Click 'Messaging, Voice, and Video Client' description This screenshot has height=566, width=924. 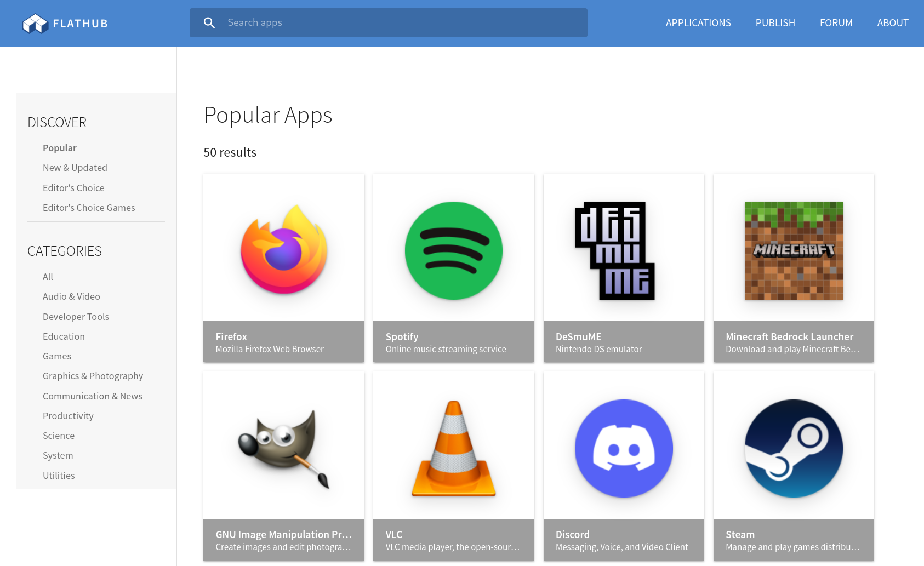pos(621,547)
